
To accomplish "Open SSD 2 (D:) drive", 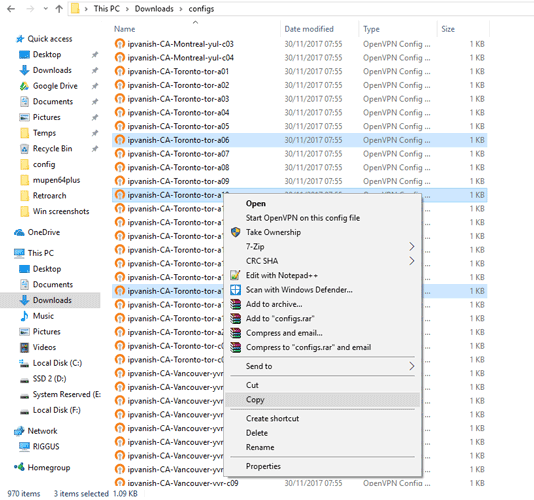I will [x=49, y=379].
